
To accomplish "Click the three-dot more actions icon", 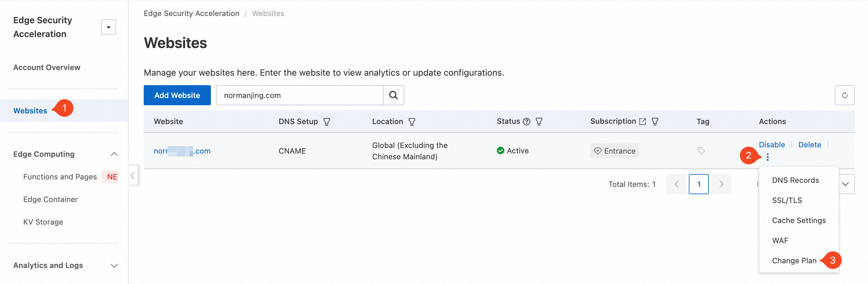I will (768, 157).
